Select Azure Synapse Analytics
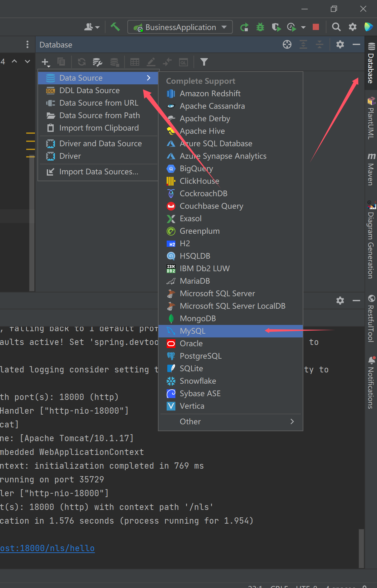 [x=231, y=156]
